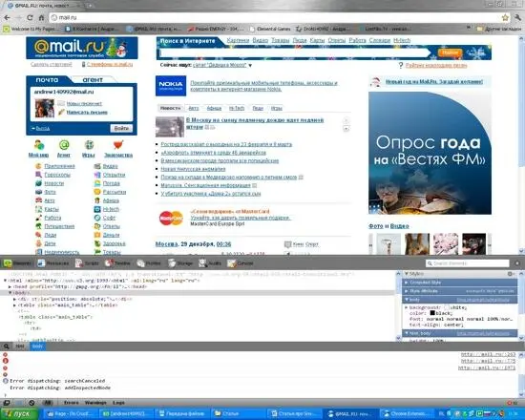The width and height of the screenshot is (525, 420).
Task: Open the Elements panel icon in DevTools
Action: tap(8, 263)
